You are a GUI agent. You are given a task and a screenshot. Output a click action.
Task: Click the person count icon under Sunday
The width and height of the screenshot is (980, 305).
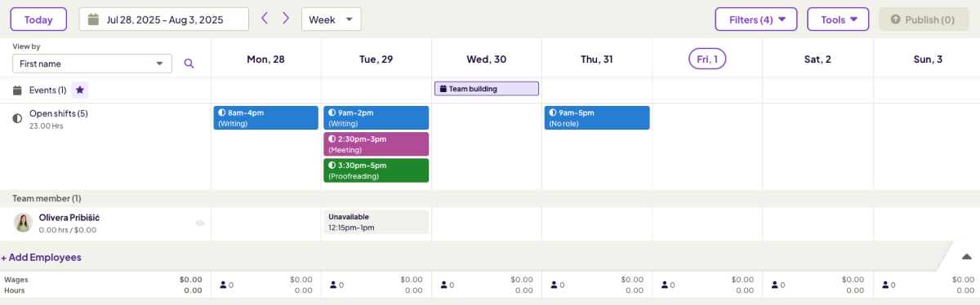click(885, 285)
